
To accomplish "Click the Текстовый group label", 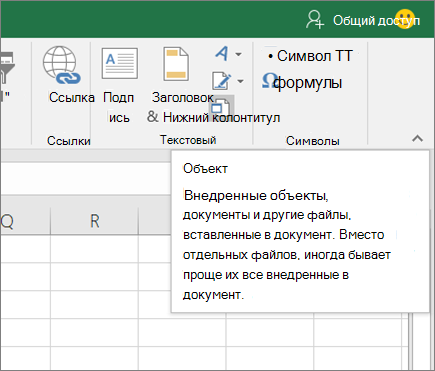I will (x=188, y=140).
